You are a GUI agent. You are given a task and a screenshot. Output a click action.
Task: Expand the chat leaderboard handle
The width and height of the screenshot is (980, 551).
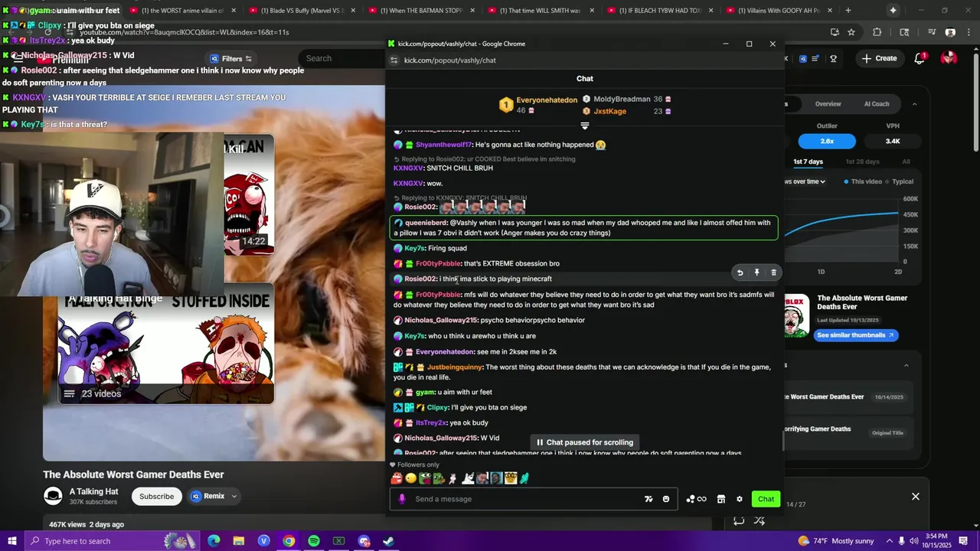click(x=585, y=126)
